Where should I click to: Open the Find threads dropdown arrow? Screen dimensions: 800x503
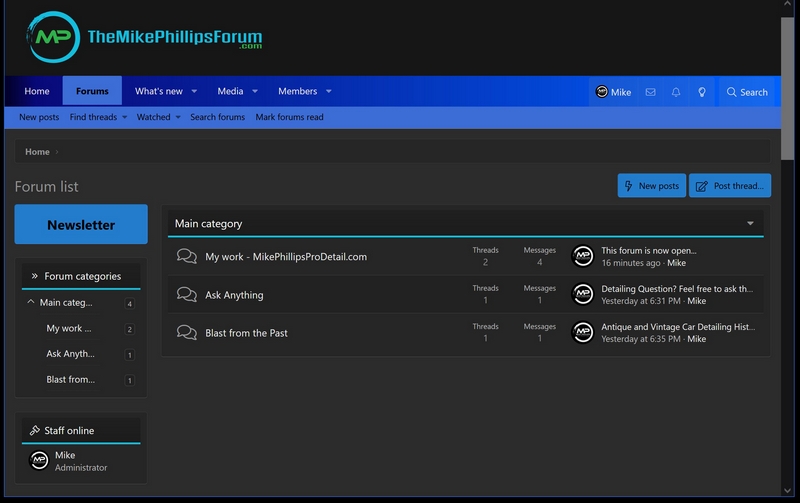124,117
